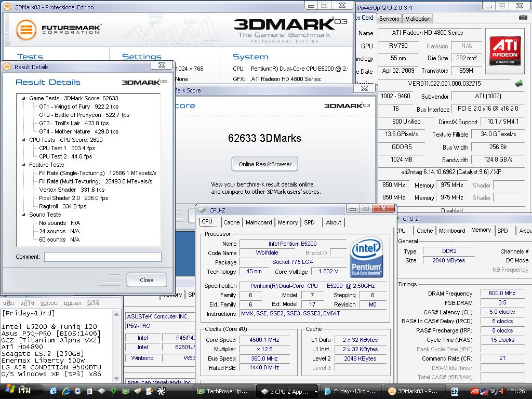Open GPU-Z Validation tab
Viewport: 532px width, 399px height.
pos(418,19)
